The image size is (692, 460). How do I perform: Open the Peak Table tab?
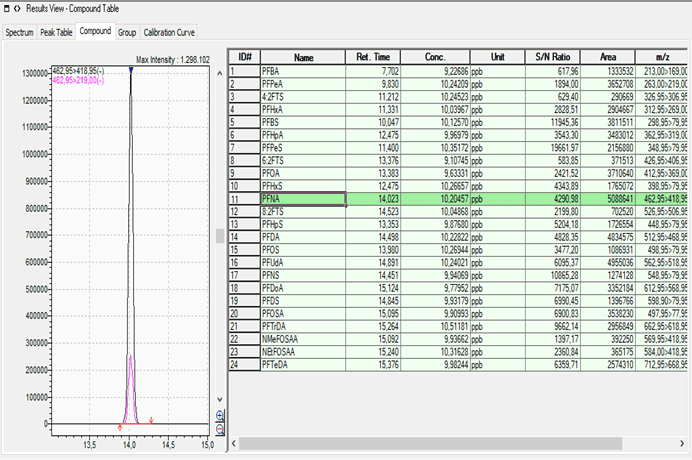pyautogui.click(x=56, y=32)
